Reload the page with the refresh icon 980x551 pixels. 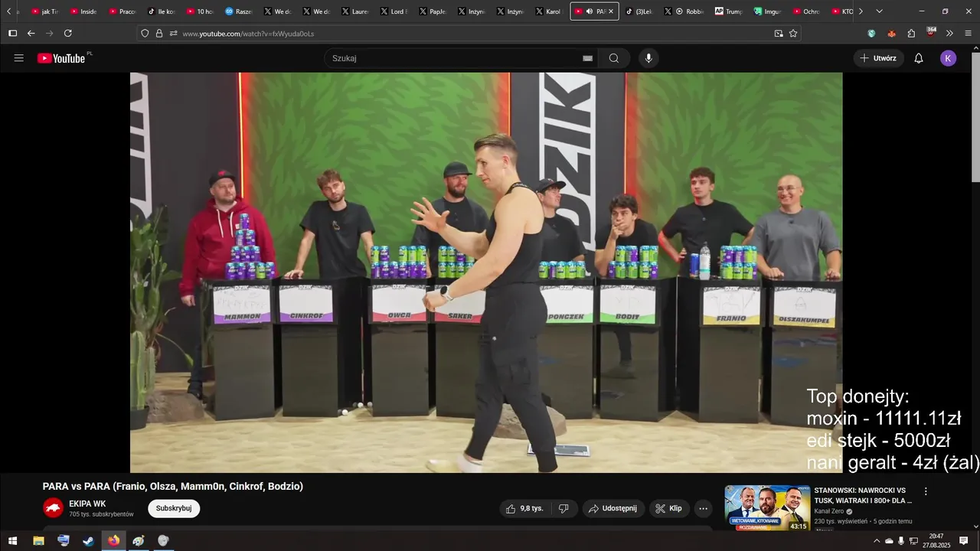click(x=68, y=33)
